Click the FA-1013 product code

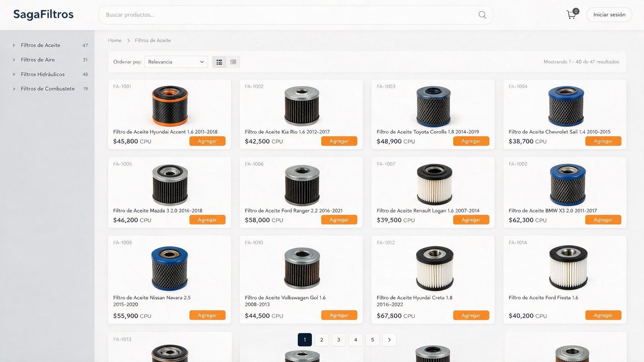click(122, 339)
